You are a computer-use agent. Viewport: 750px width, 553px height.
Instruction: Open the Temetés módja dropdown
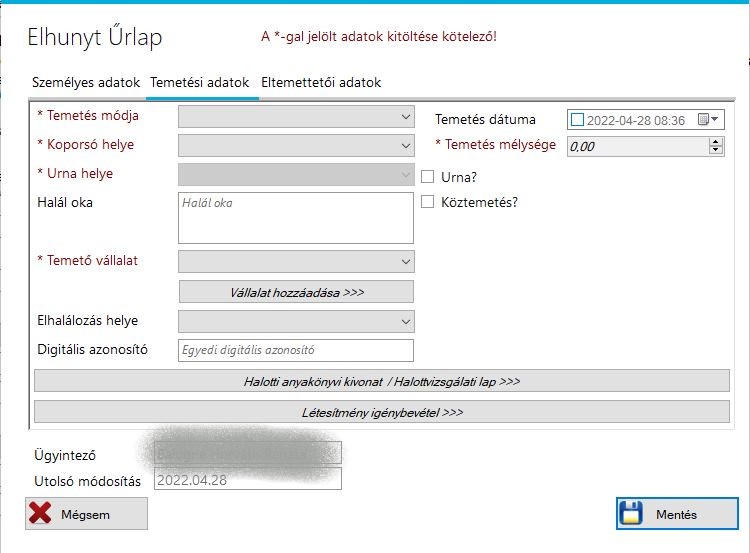coord(405,117)
